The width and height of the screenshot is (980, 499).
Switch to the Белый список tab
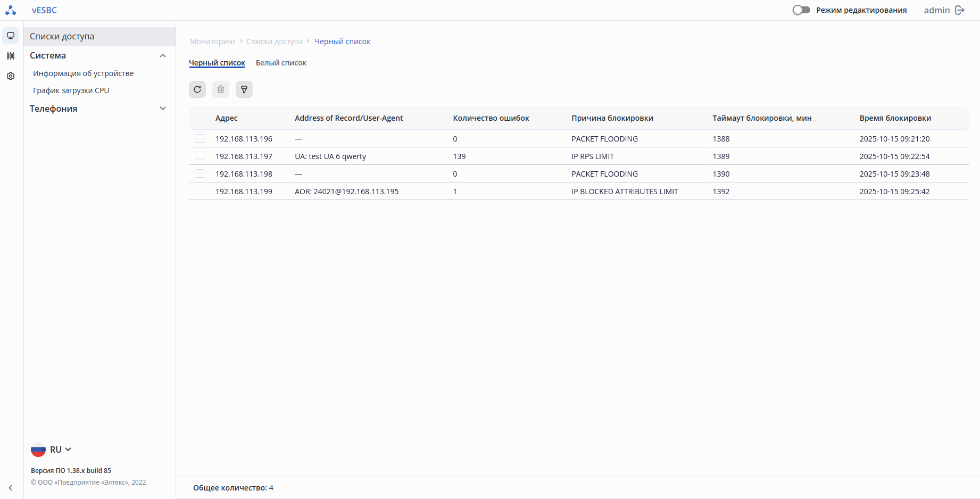click(281, 63)
